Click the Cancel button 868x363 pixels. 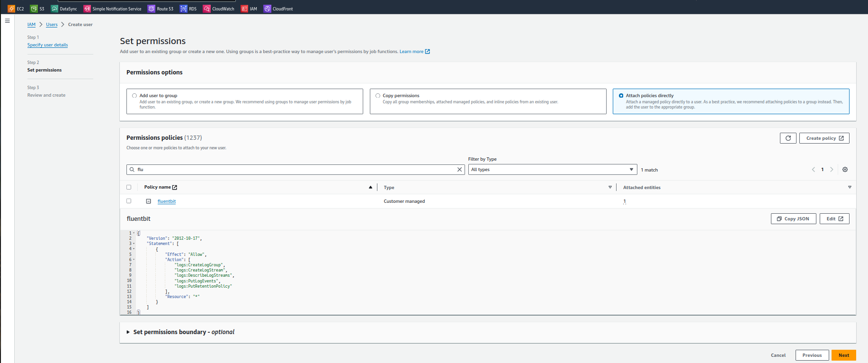(x=778, y=355)
